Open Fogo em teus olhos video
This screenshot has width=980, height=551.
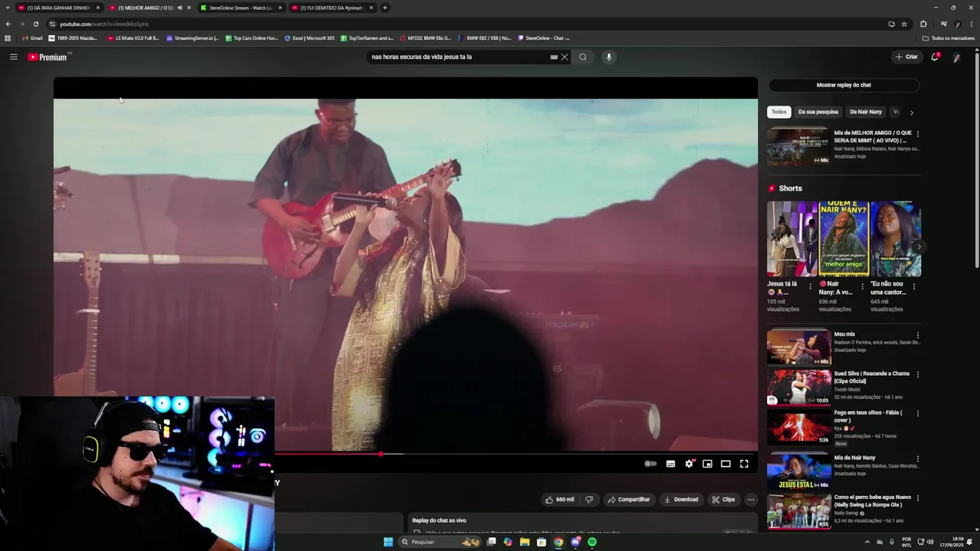click(799, 427)
